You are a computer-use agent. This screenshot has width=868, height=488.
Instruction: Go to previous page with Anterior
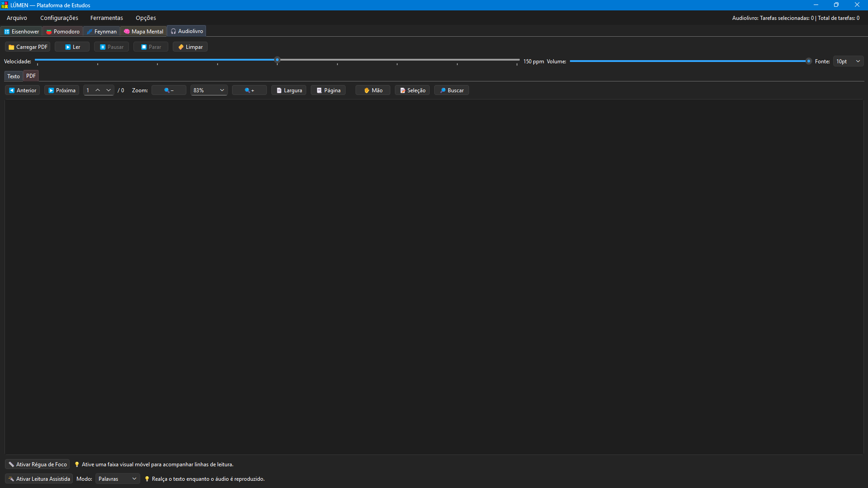point(23,90)
